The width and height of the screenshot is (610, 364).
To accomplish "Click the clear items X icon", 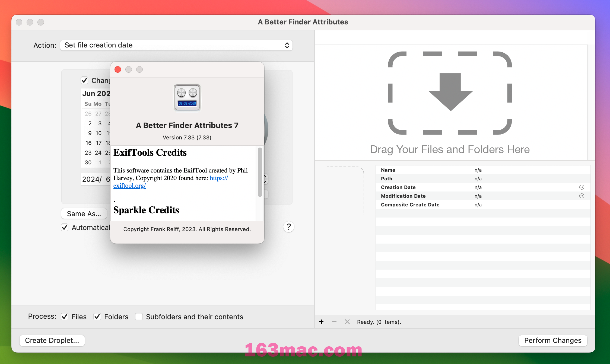I will coord(347,322).
